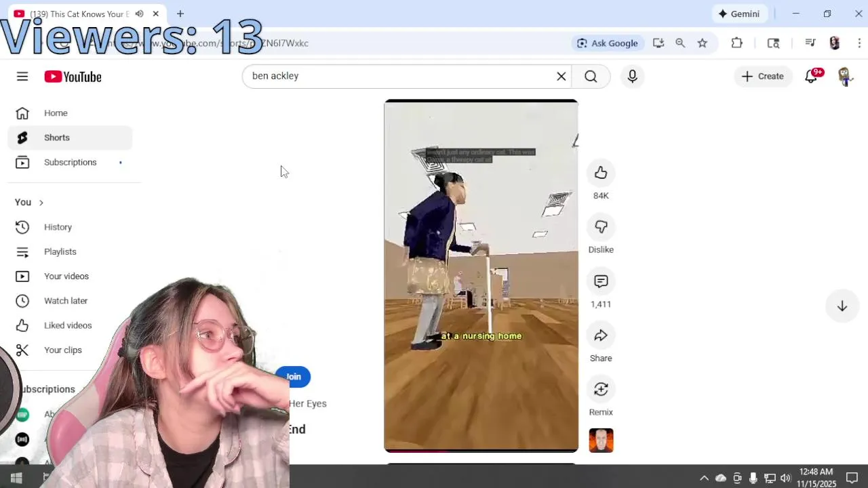Install app icon in address bar
The width and height of the screenshot is (868, 488).
tap(658, 43)
